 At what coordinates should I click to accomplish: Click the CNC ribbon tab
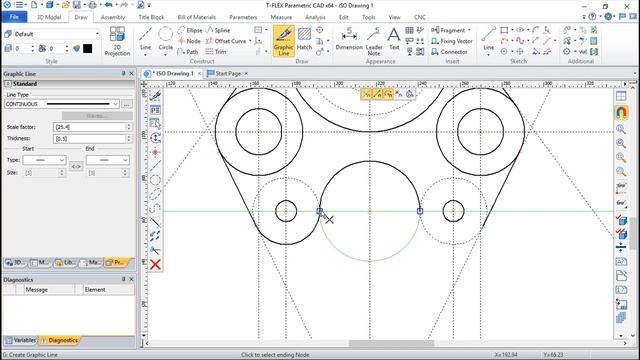(420, 17)
